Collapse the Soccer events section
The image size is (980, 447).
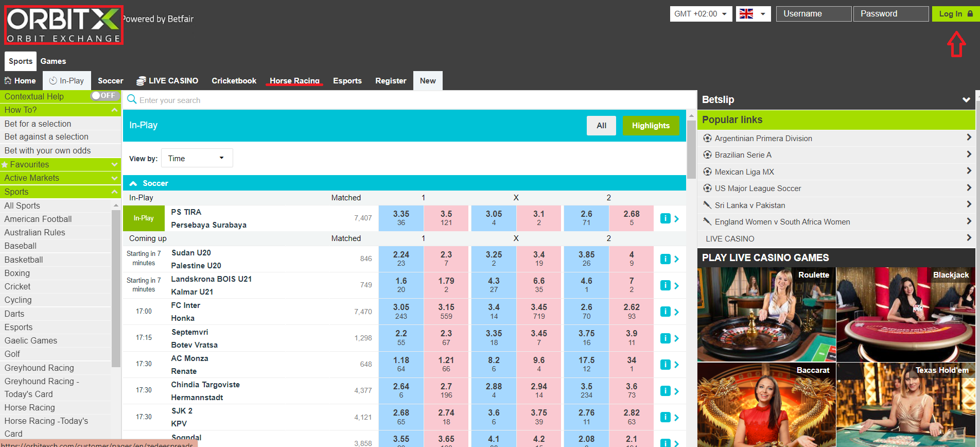133,183
